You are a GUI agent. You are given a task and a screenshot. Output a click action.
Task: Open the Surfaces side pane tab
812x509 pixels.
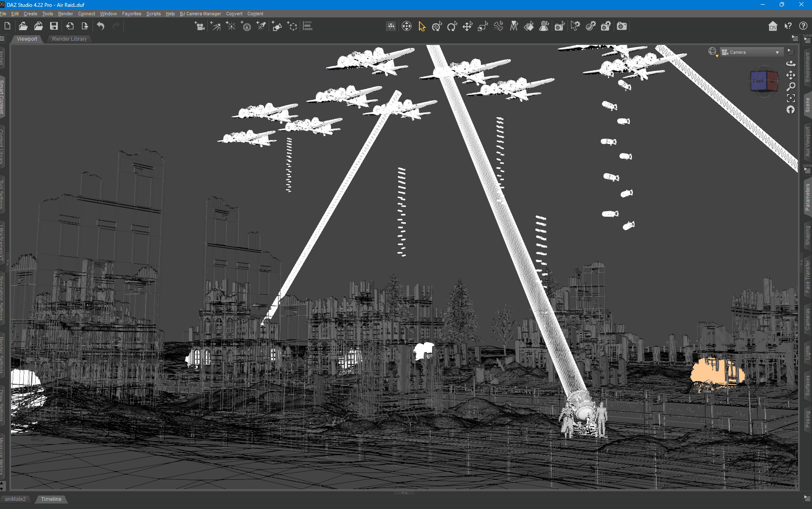[x=807, y=385]
